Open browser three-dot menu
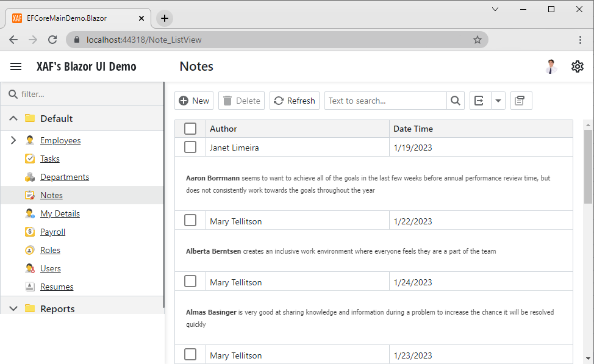The image size is (594, 364). [580, 40]
